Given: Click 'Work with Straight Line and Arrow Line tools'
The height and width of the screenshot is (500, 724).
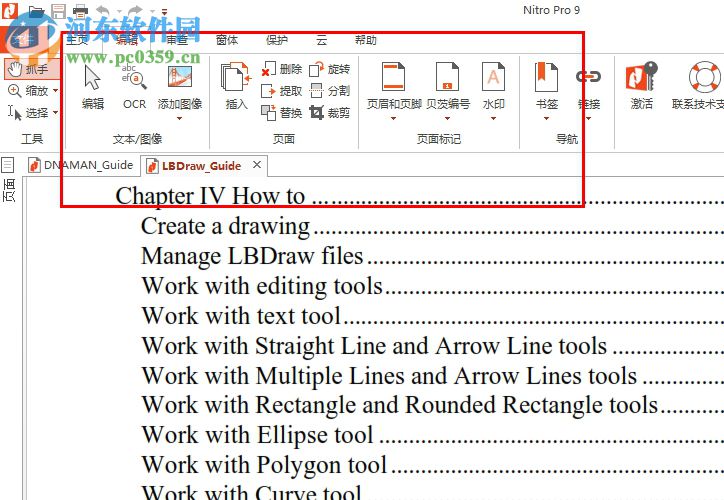Looking at the screenshot, I should coord(374,346).
